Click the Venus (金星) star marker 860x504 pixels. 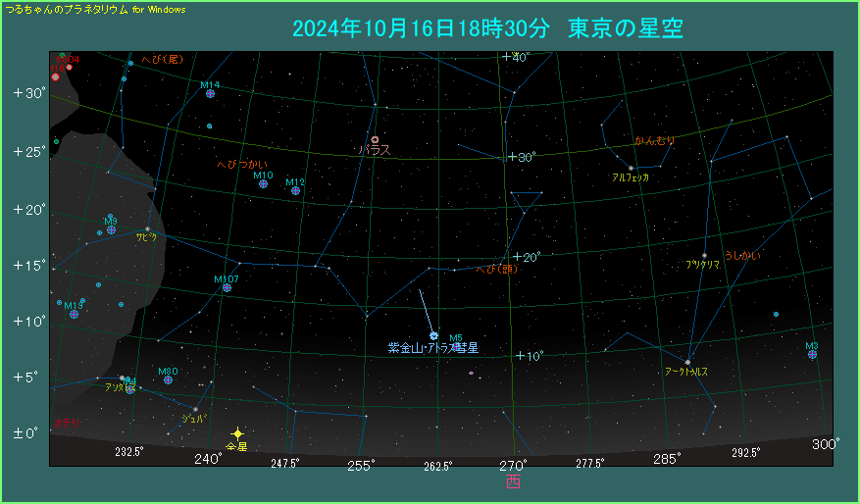(236, 433)
